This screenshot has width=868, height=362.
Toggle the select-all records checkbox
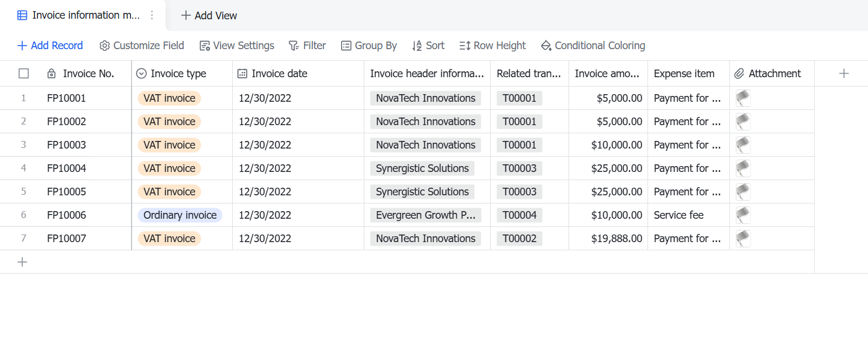click(24, 74)
